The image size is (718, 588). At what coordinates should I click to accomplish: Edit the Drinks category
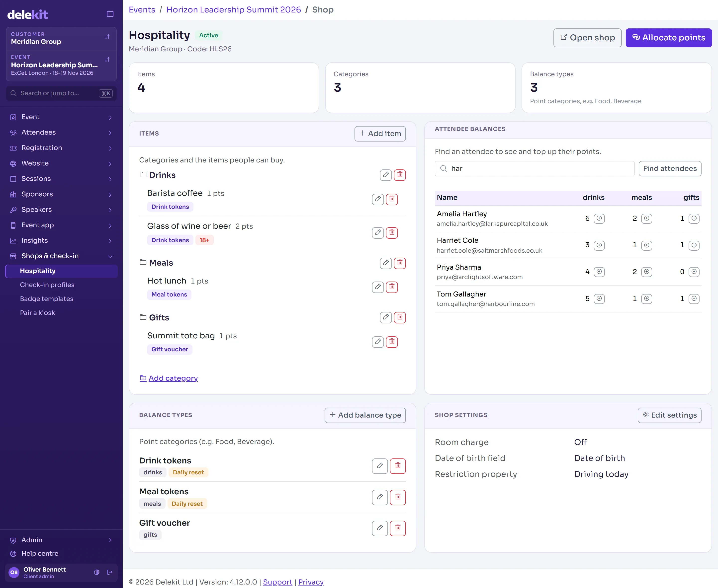tap(386, 175)
